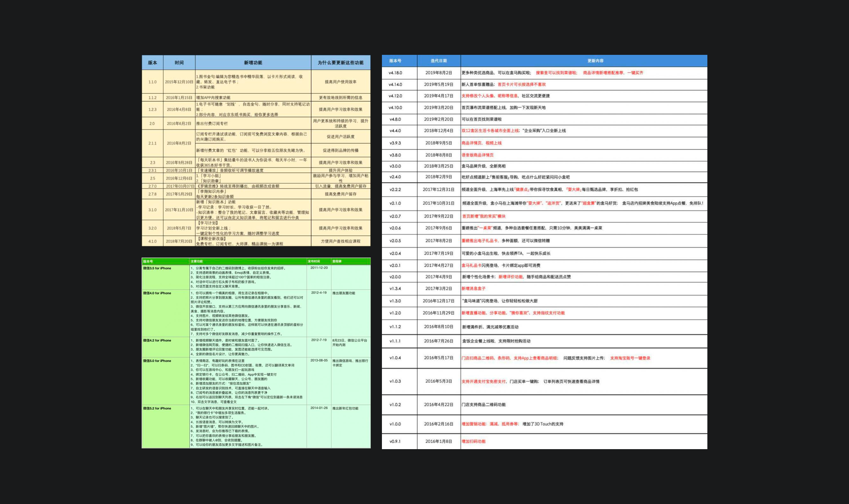Click the '促进用户活跃度' cell
This screenshot has height=504, width=849.
tap(341, 137)
